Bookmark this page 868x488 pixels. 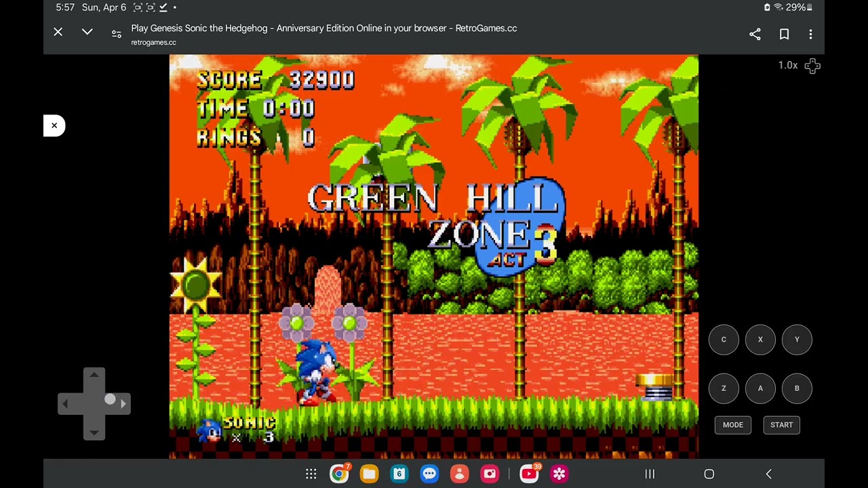pos(784,34)
